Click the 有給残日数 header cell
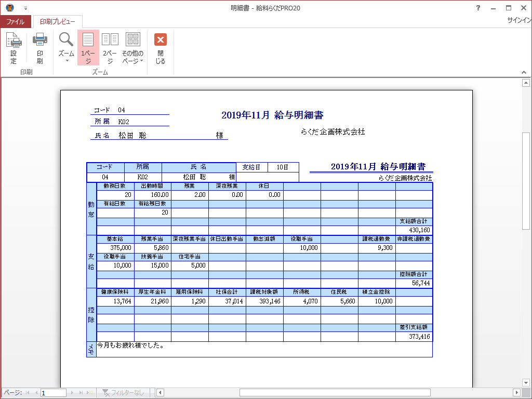This screenshot has height=399, width=532. (x=153, y=204)
